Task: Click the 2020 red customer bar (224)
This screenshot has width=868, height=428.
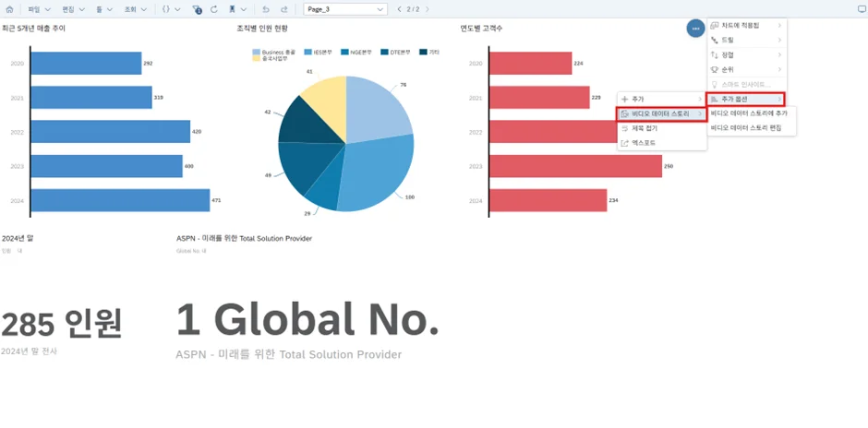Action: point(530,63)
